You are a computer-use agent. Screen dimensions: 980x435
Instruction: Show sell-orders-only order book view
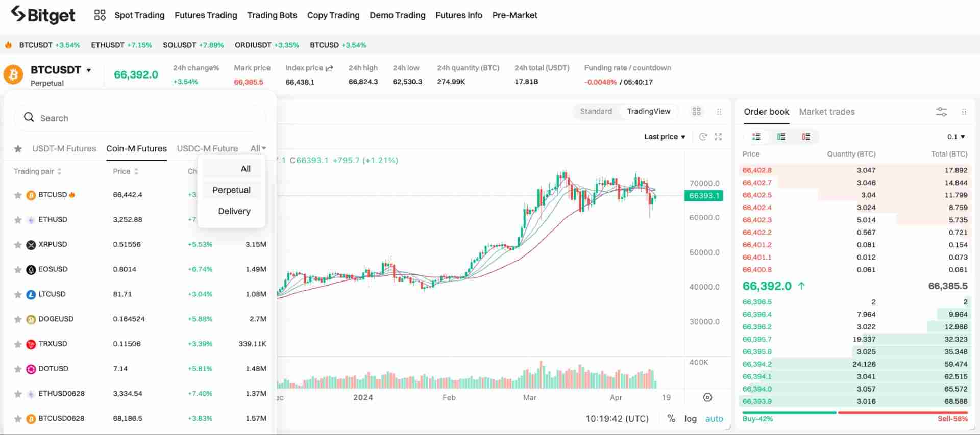point(806,137)
